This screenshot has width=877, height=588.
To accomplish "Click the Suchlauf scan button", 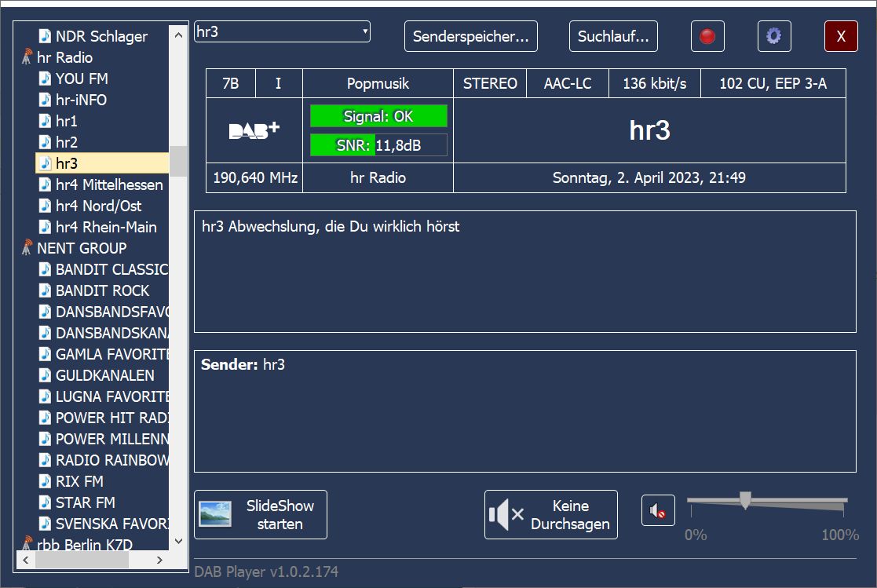I will click(x=613, y=37).
